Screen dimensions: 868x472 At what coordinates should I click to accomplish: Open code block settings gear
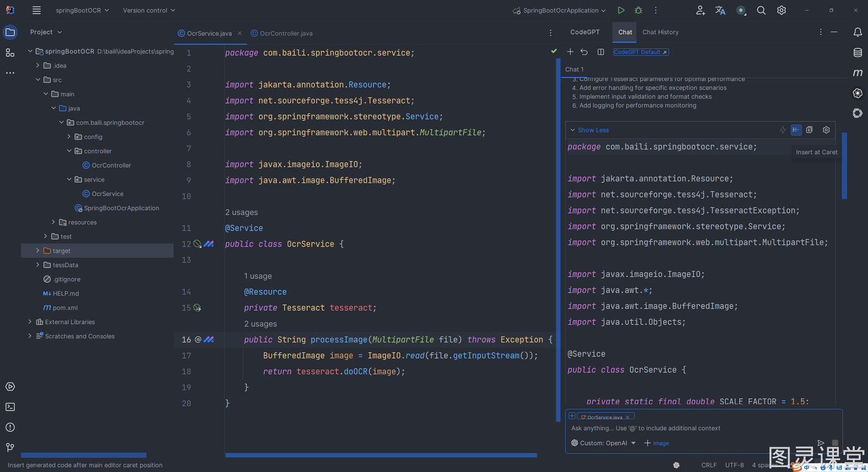(x=826, y=130)
